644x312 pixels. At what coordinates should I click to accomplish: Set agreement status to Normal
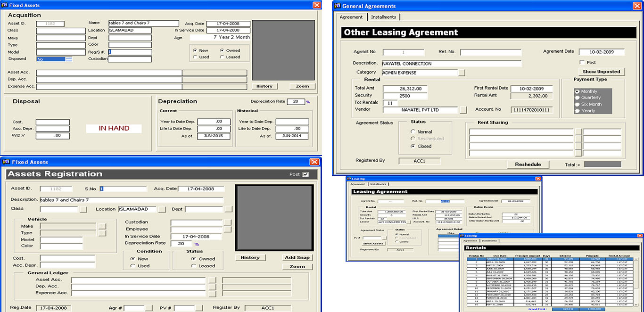coord(413,132)
